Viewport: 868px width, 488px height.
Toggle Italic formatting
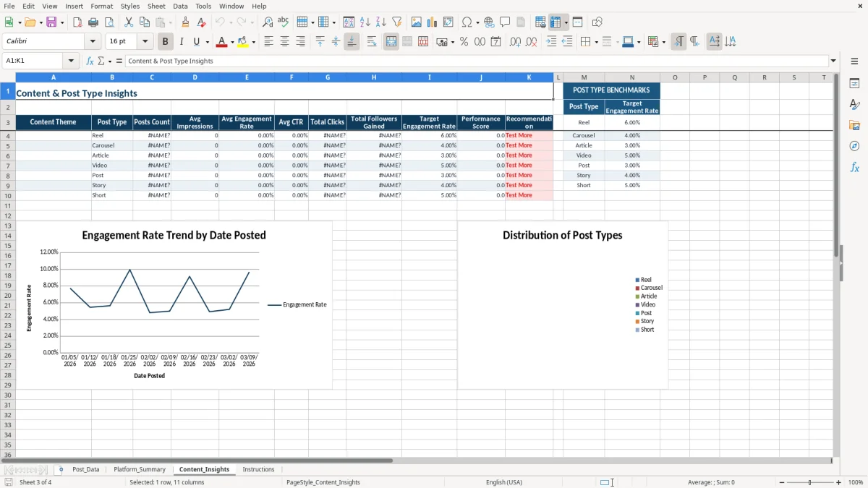click(x=182, y=42)
